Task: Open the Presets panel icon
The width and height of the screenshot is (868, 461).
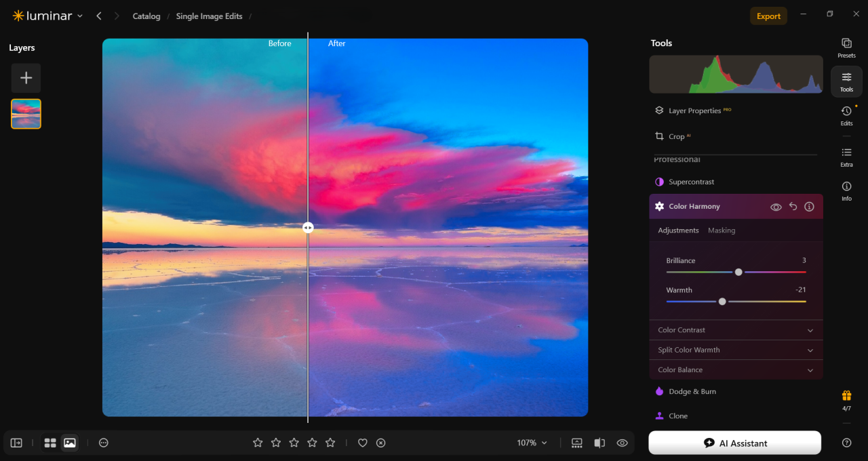Action: (846, 47)
